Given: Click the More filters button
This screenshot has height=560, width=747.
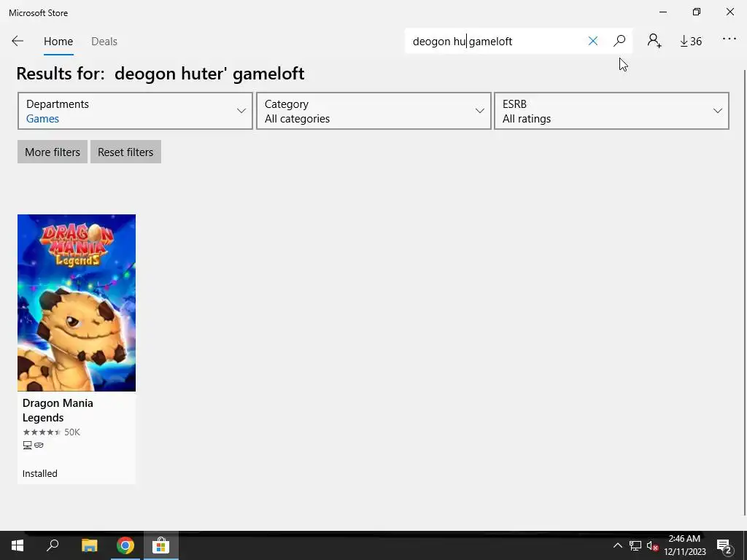Looking at the screenshot, I should click(53, 152).
